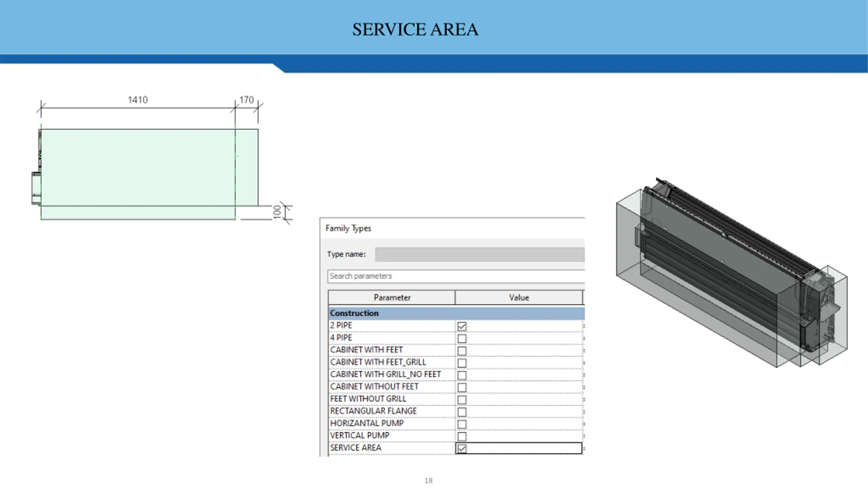Toggle the FEET WITHOUT GRILL checkbox

pos(462,399)
